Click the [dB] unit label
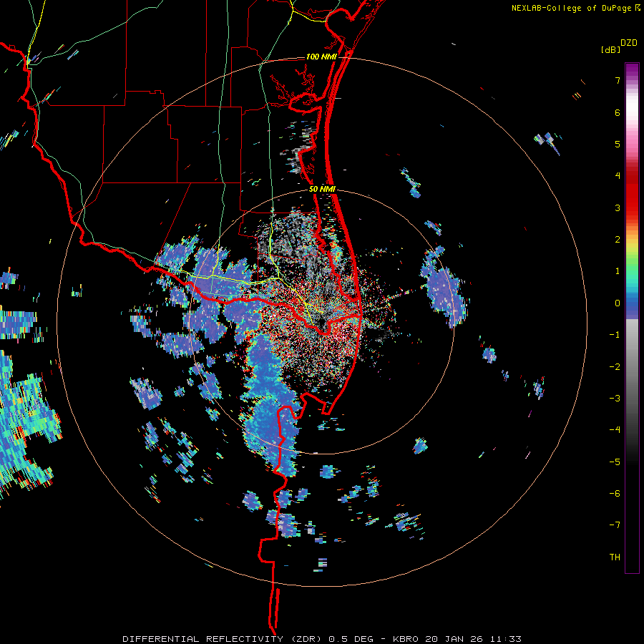The height and width of the screenshot is (644, 644). click(611, 50)
